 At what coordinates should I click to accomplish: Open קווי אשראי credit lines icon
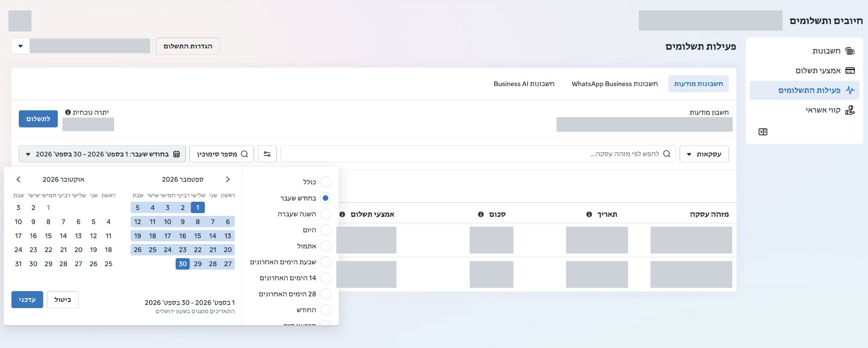coord(850,110)
